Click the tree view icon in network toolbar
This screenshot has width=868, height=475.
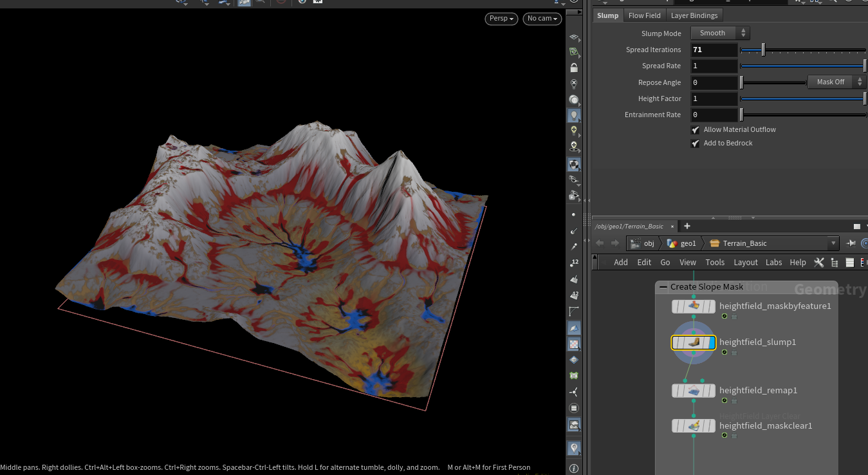(x=835, y=263)
